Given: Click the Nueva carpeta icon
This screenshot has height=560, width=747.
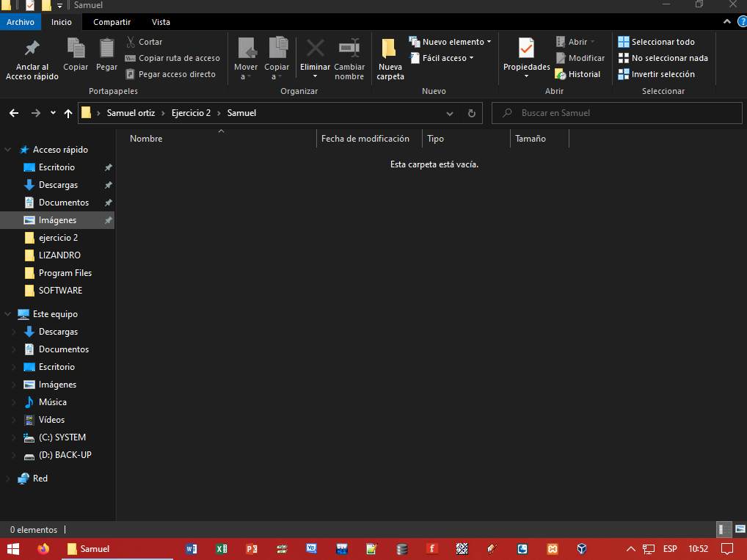Looking at the screenshot, I should pyautogui.click(x=390, y=50).
